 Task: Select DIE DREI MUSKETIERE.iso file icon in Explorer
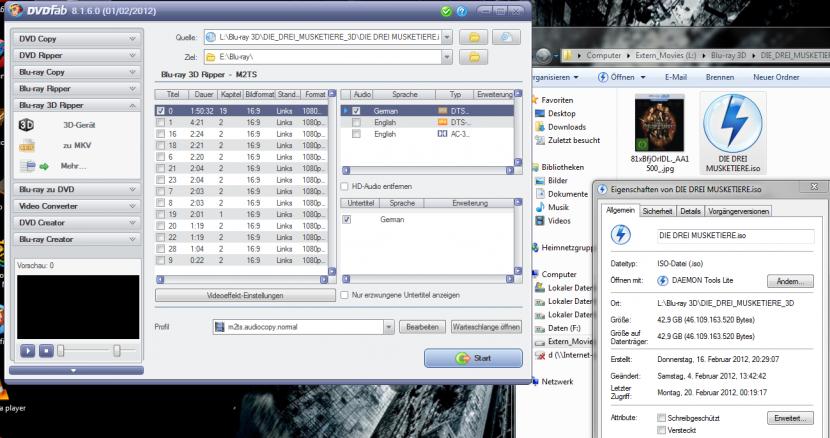click(733, 132)
